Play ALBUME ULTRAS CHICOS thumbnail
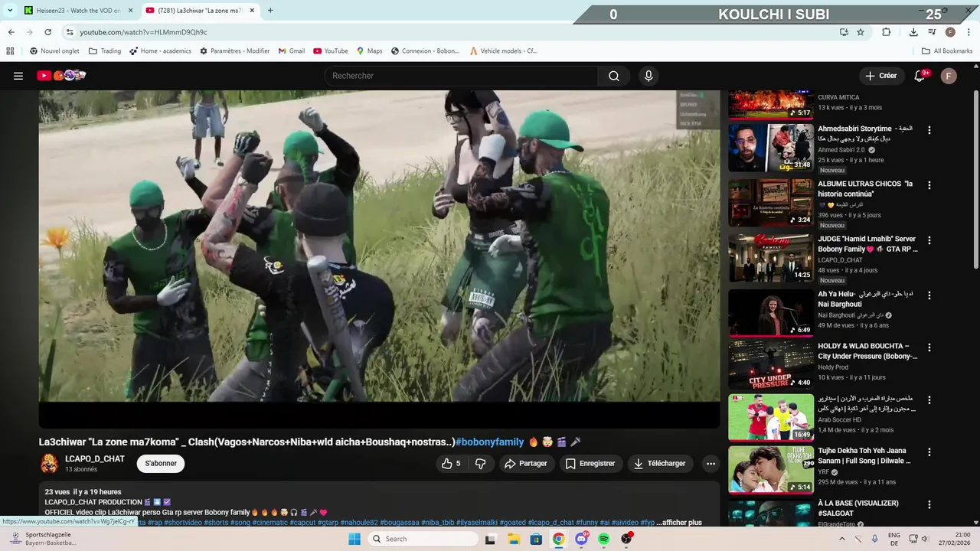The width and height of the screenshot is (980, 551). point(770,203)
